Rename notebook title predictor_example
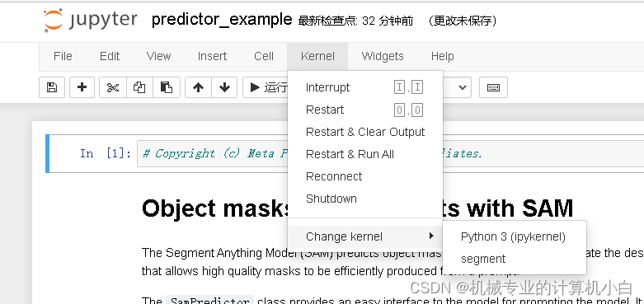This screenshot has height=304, width=644. point(222,20)
